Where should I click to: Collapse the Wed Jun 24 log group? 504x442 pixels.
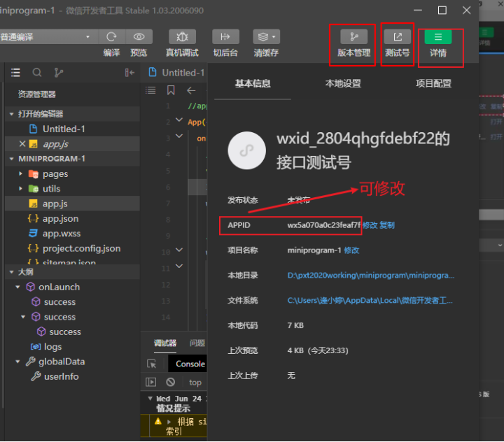(150, 399)
